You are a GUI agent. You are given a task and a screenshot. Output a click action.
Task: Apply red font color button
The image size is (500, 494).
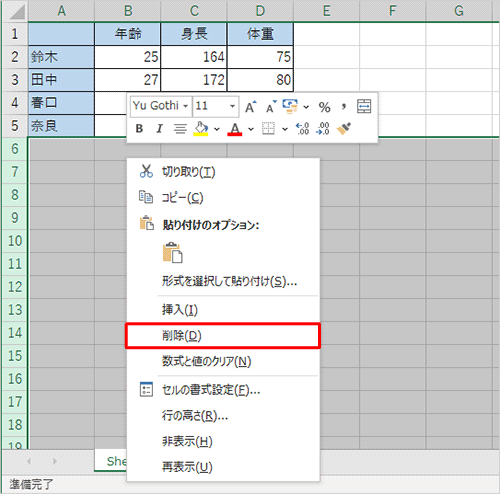pyautogui.click(x=235, y=129)
